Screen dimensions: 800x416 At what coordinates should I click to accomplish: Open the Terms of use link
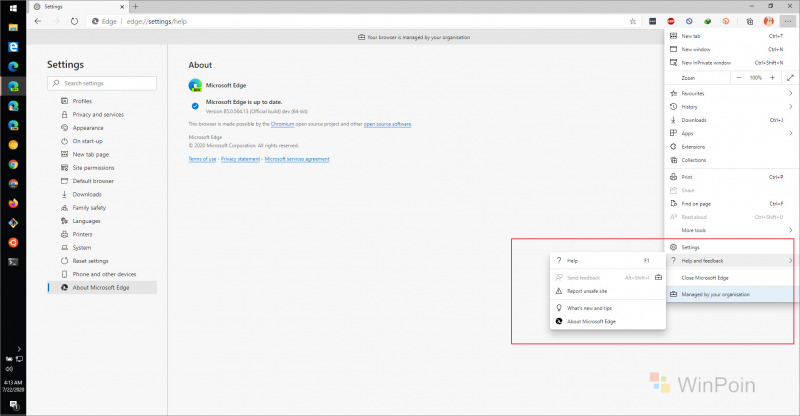203,159
